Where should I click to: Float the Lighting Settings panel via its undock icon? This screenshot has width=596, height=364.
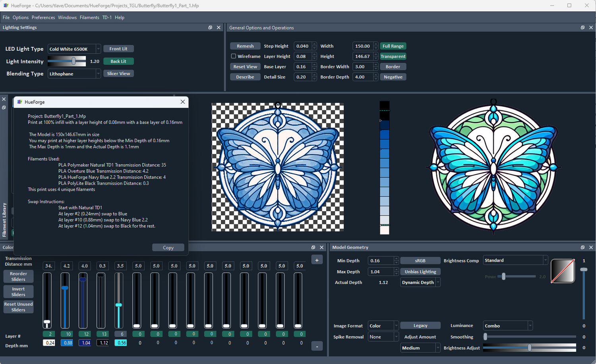210,27
